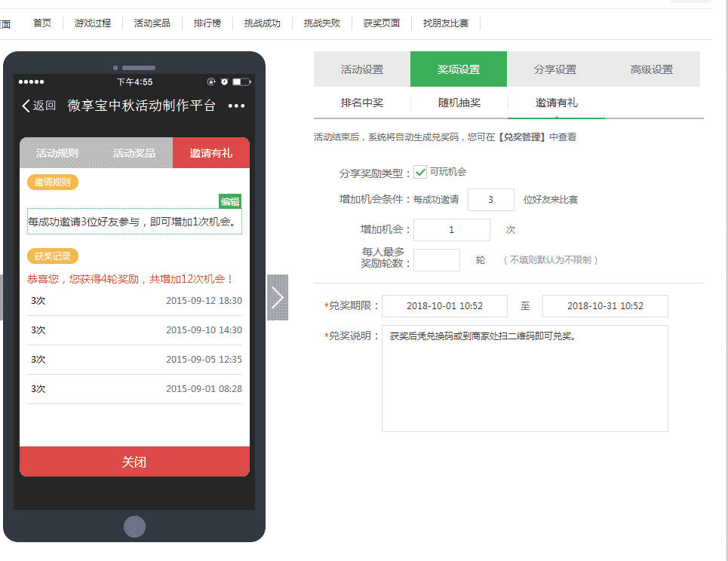
Task: Open the 高级设置 tab
Action: point(652,69)
